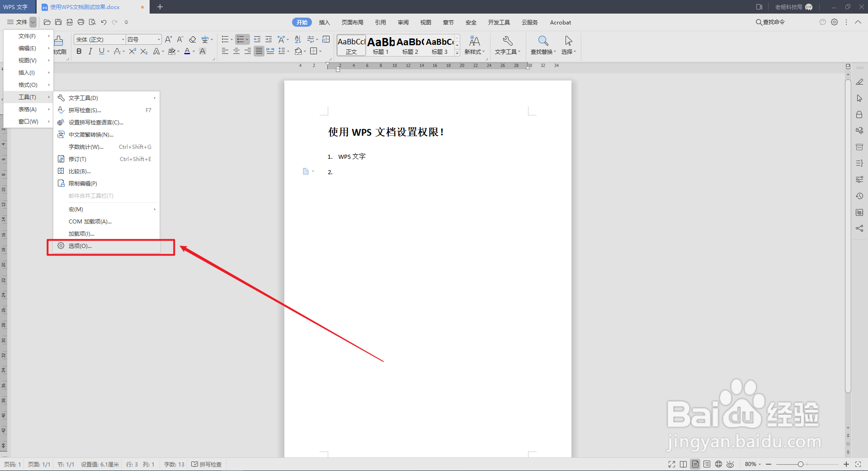Click the Distributed alignment icon

[270, 52]
